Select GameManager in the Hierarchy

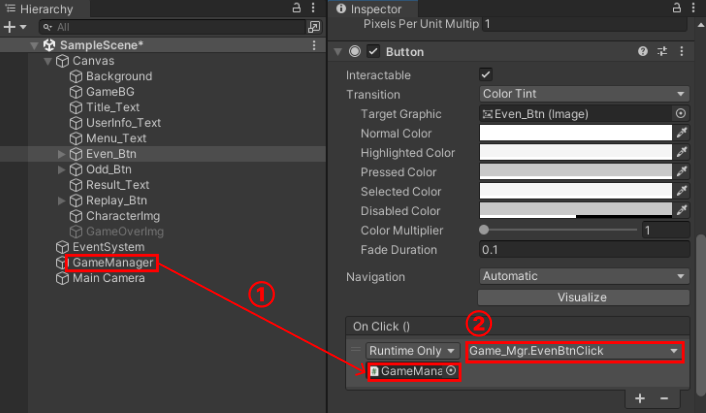113,263
